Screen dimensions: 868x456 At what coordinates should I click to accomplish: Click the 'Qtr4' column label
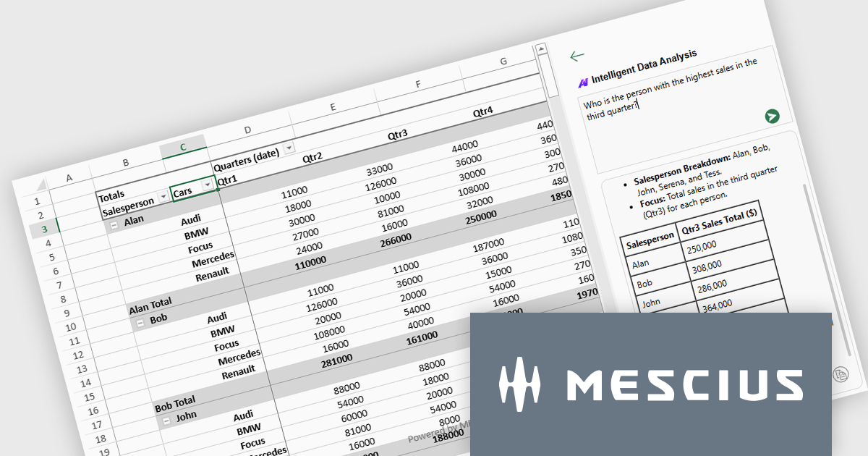483,112
